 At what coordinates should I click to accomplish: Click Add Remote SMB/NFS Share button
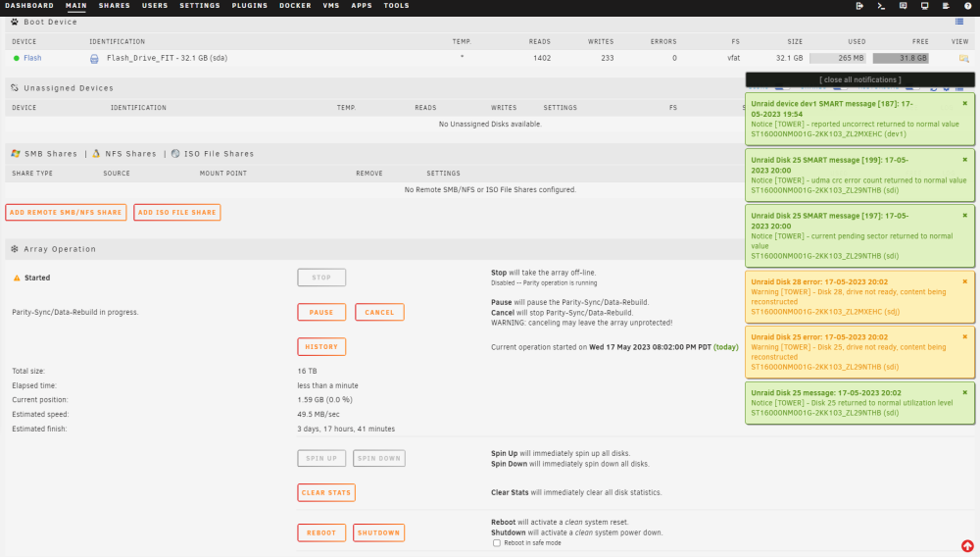click(x=66, y=213)
